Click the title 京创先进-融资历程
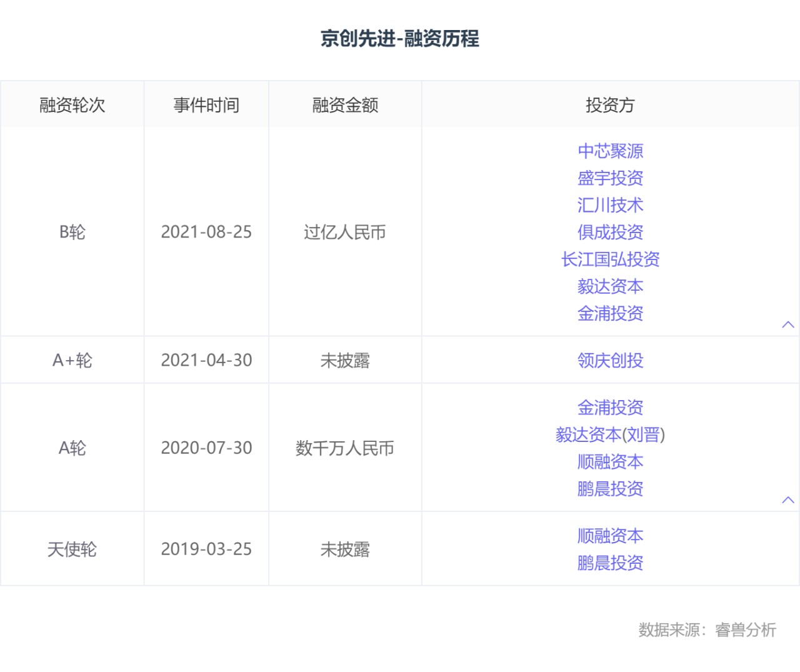Image resolution: width=800 pixels, height=672 pixels. pyautogui.click(x=400, y=38)
